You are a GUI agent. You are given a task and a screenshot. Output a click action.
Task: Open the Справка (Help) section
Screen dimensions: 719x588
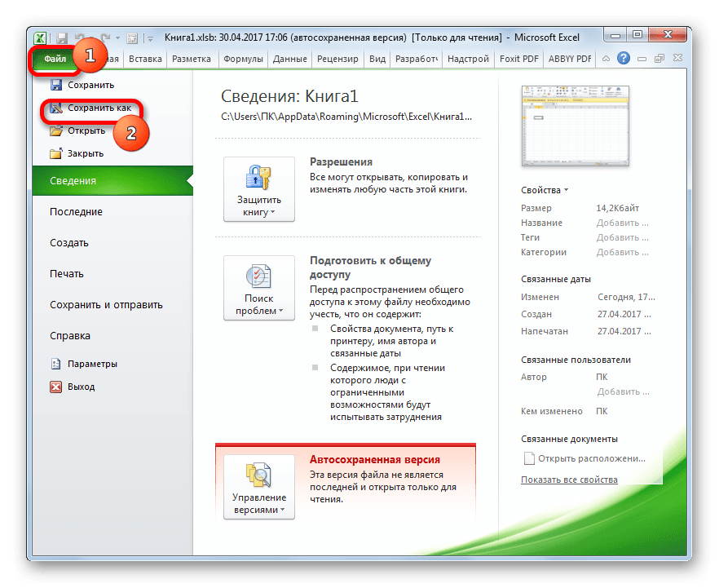pyautogui.click(x=70, y=336)
